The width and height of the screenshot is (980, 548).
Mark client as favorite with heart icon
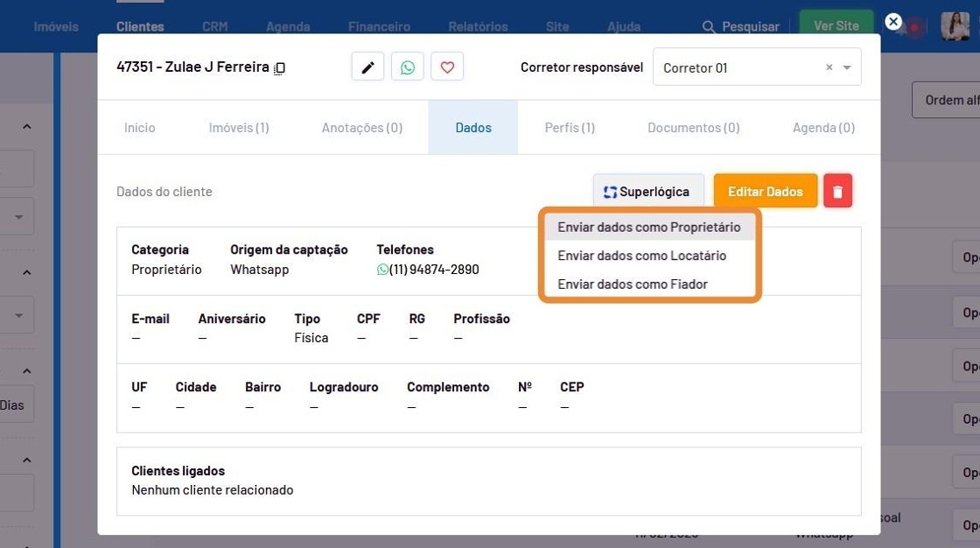pos(447,67)
